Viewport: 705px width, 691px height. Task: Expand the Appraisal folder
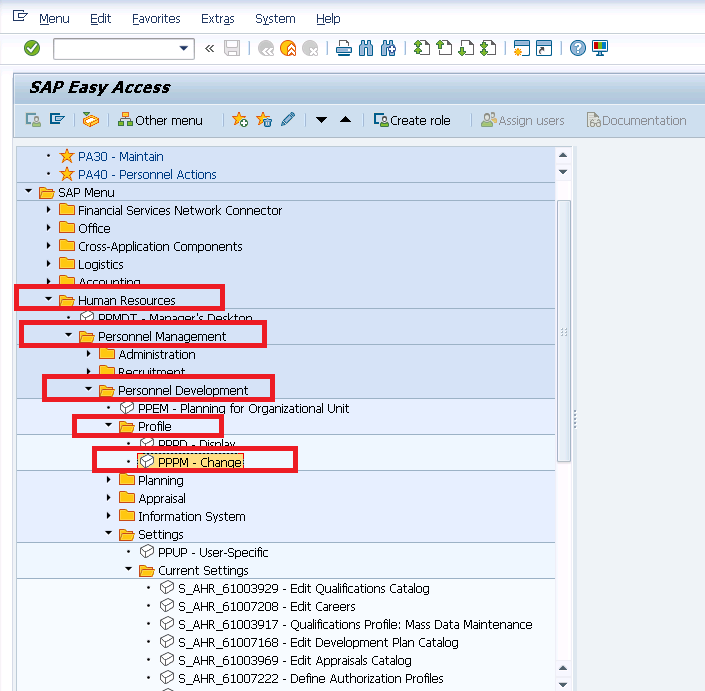click(108, 498)
